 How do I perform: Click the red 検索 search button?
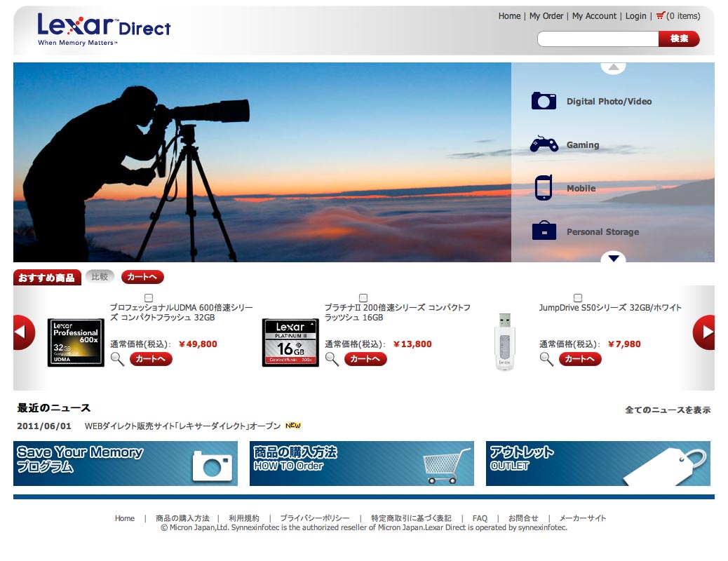tap(679, 39)
